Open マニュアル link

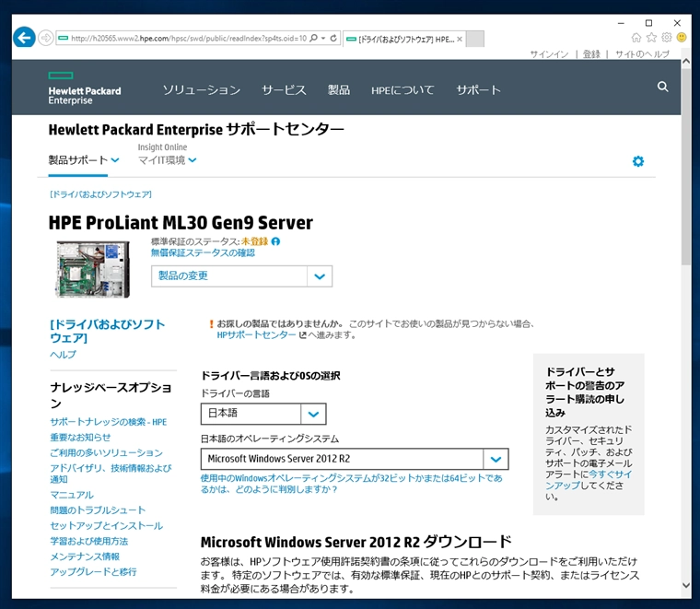[x=72, y=495]
